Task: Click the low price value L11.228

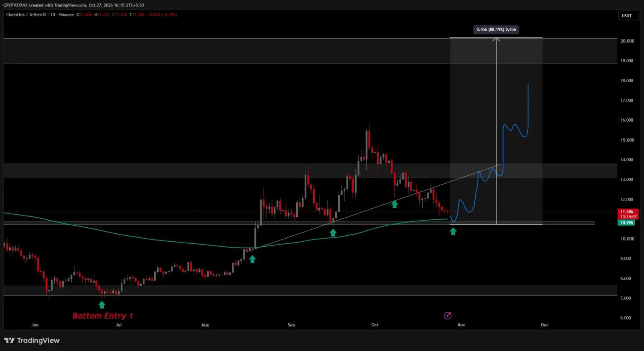Action: point(120,15)
